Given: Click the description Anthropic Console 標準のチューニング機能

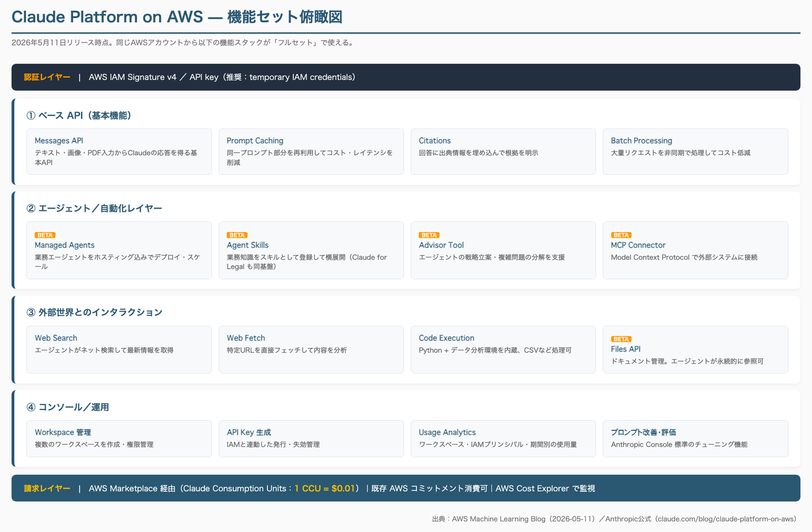Looking at the screenshot, I should click(679, 445).
